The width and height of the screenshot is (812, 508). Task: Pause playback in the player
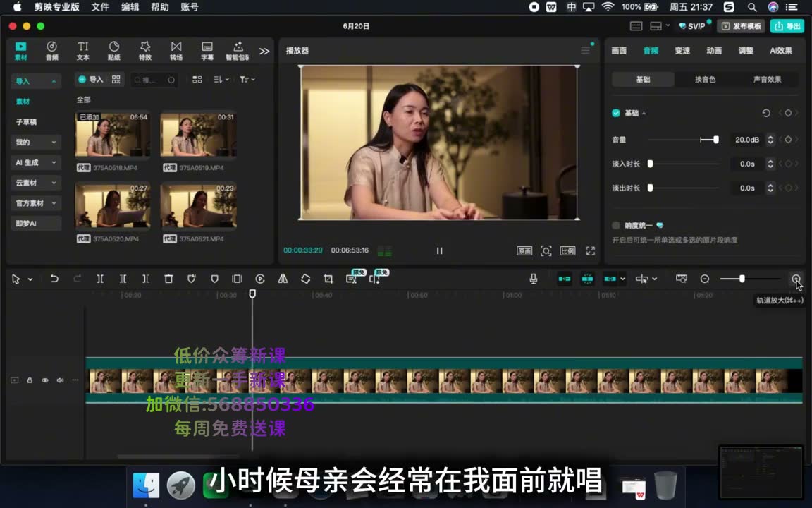coord(439,251)
